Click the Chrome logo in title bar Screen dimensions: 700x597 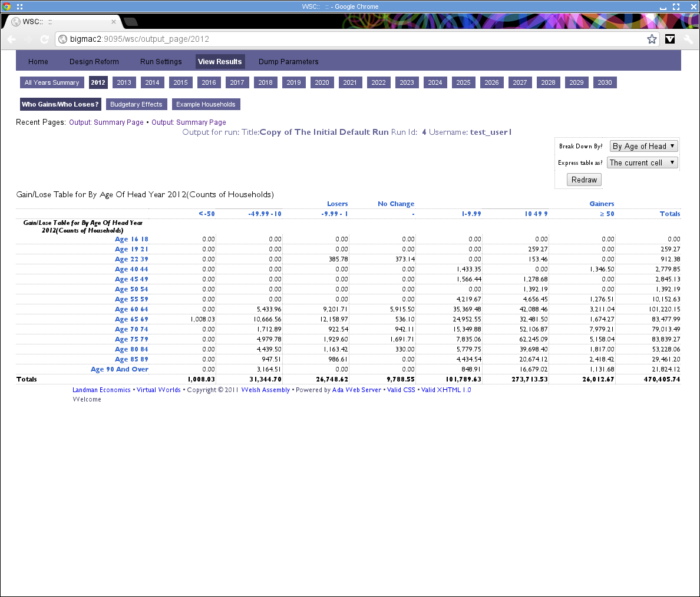[6, 6]
